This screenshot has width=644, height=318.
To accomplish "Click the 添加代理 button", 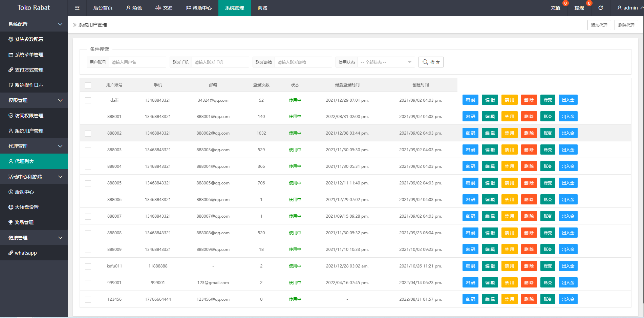I will tap(599, 25).
